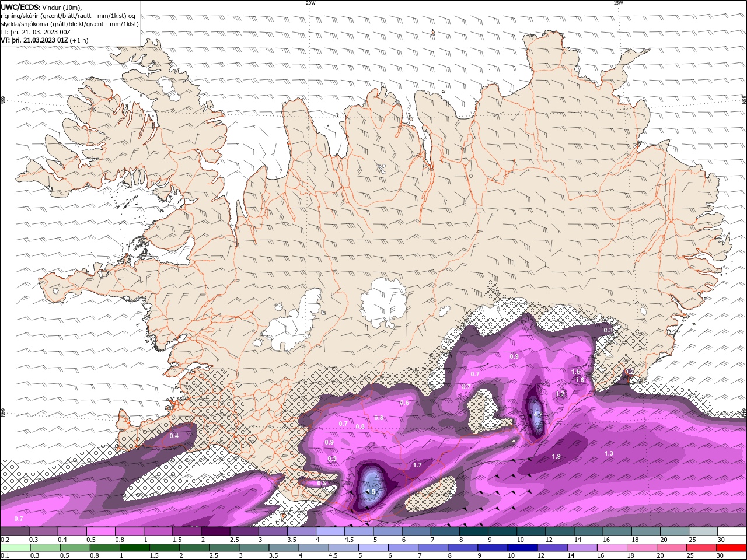This screenshot has height=560, width=747.
Task: Click upper legend swatch between 0.2 and 0.3
Action: [15, 531]
